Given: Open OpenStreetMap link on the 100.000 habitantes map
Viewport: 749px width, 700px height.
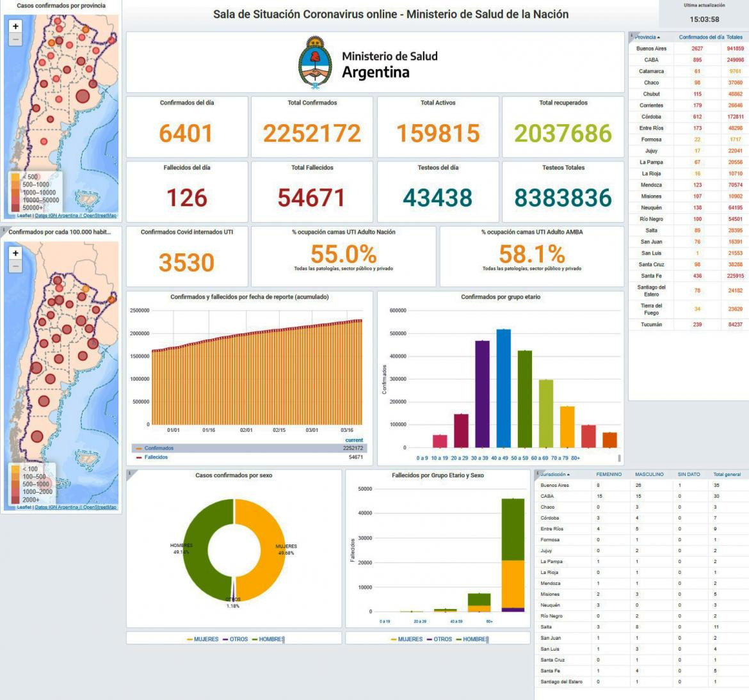Looking at the screenshot, I should (100, 507).
